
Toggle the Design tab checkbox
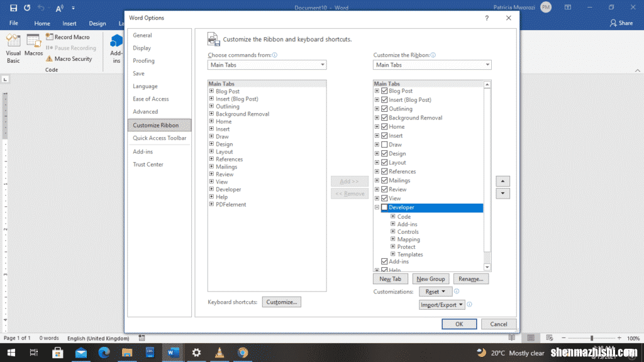[384, 154]
